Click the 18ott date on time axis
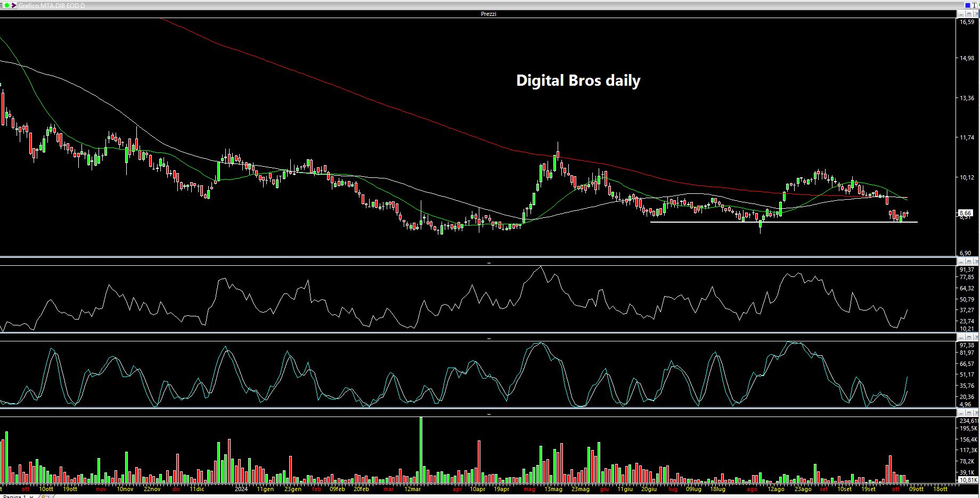Viewport: 980px width, 498px height. pyautogui.click(x=941, y=489)
